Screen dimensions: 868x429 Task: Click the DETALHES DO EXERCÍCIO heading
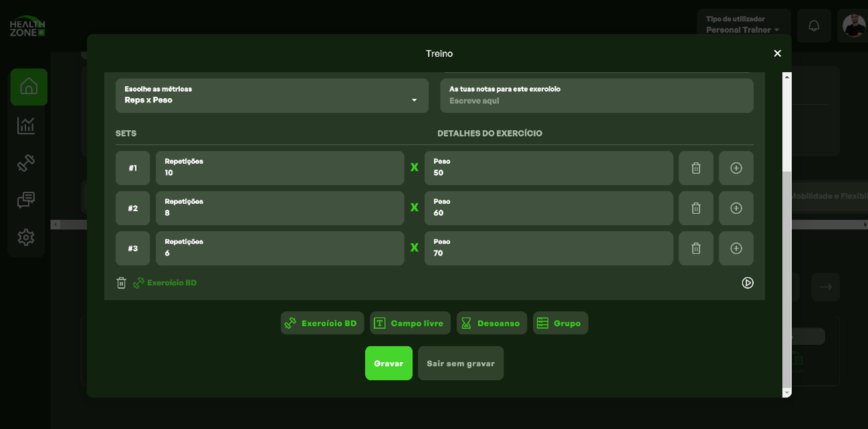click(x=490, y=134)
